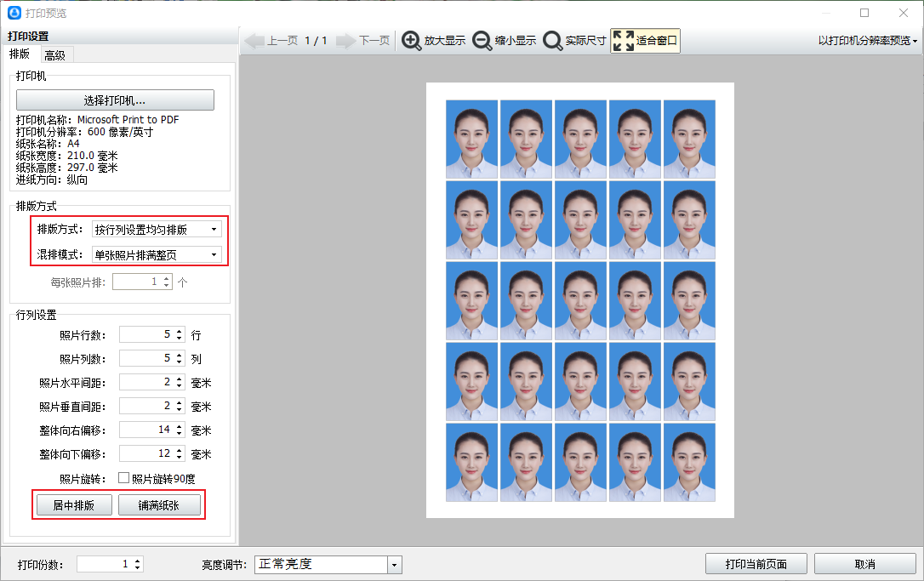The image size is (924, 581).
Task: Decrease 照片行数 with the down arrow
Action: [180, 339]
